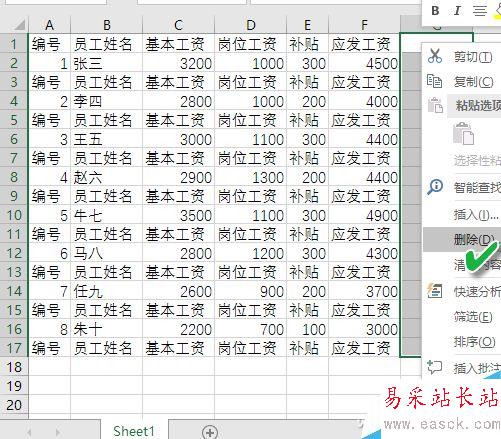Click 编号 cell in row 13

point(50,272)
